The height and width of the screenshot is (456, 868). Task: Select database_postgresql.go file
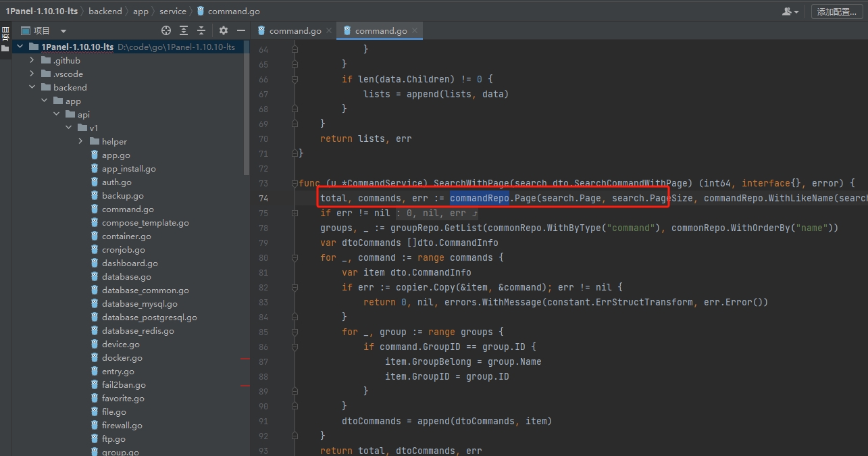click(149, 317)
